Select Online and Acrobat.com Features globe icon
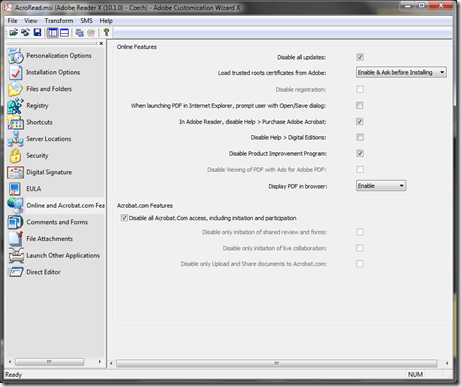 coord(15,205)
